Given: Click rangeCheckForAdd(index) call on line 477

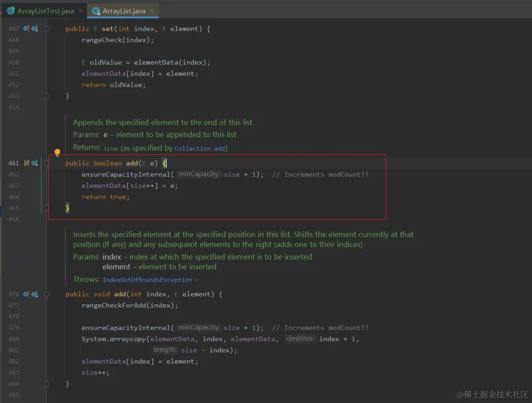Looking at the screenshot, I should [130, 305].
